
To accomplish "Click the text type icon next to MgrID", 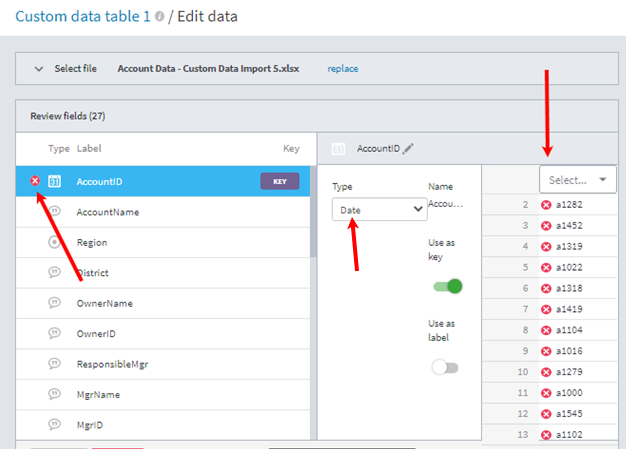I will tap(54, 424).
